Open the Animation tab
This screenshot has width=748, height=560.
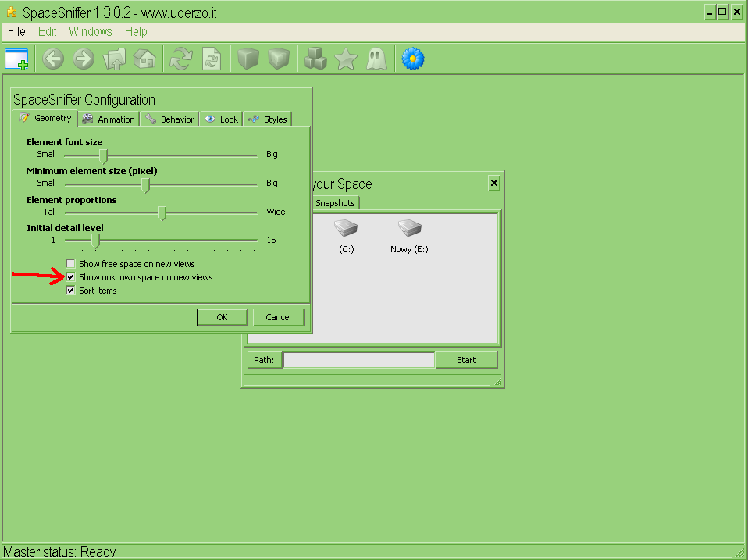[x=109, y=119]
